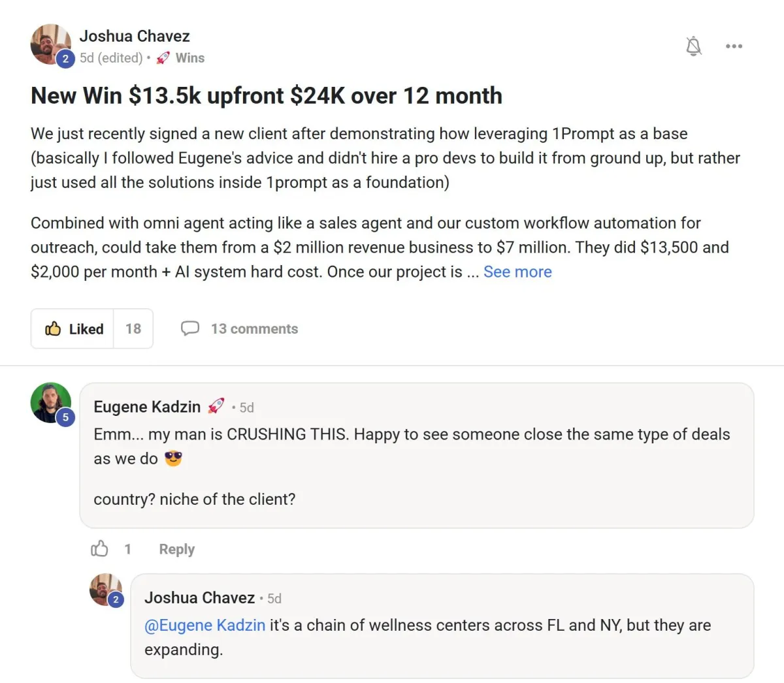Open Eugene Kadzin's avatar picture
This screenshot has height=683, width=784.
[x=50, y=402]
